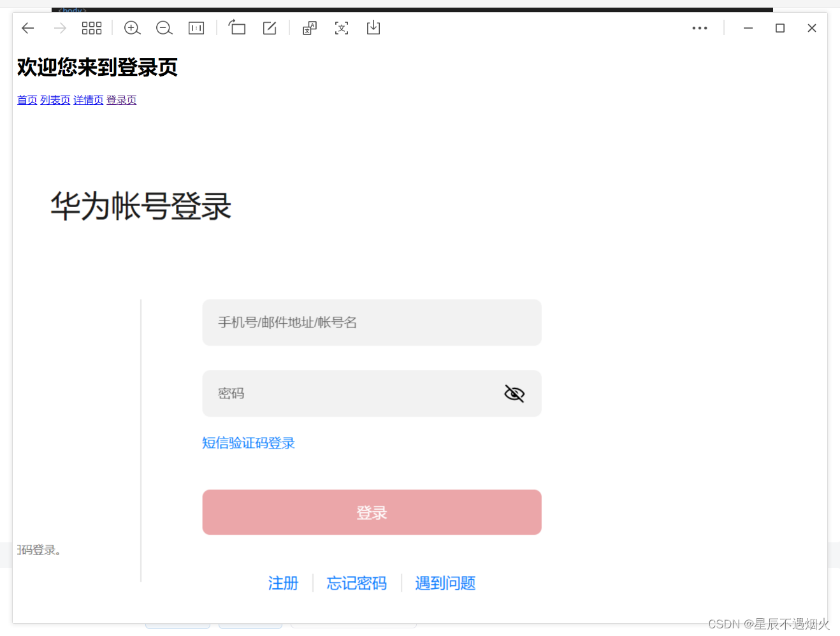Image resolution: width=840 pixels, height=636 pixels.
Task: Open the edit image pencil icon
Action: [x=270, y=28]
